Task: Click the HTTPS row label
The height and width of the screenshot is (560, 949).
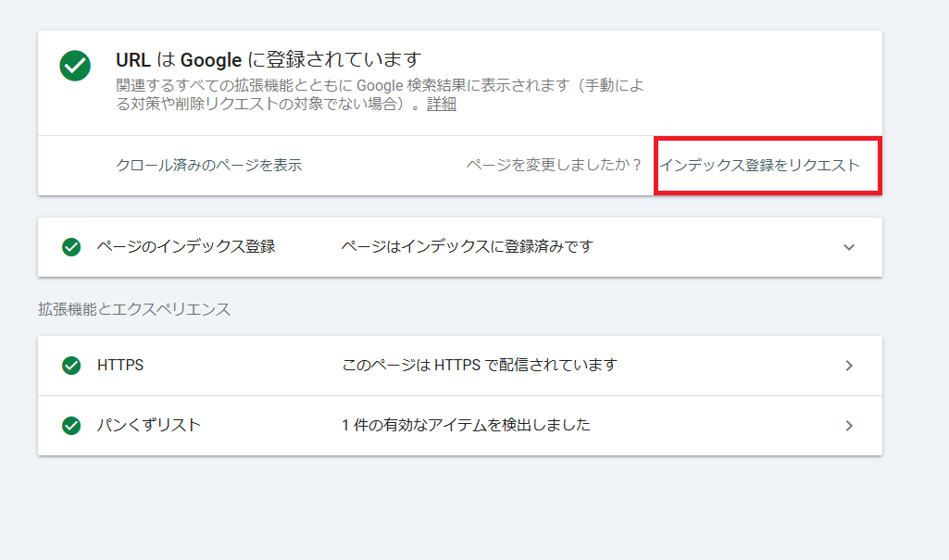Action: (x=120, y=366)
